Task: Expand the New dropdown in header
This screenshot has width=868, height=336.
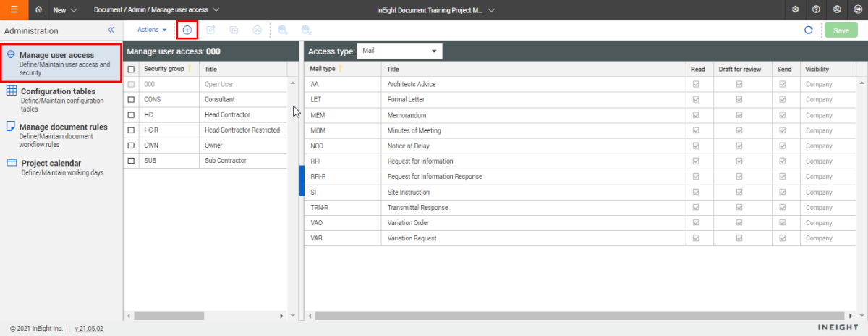Action: click(65, 10)
